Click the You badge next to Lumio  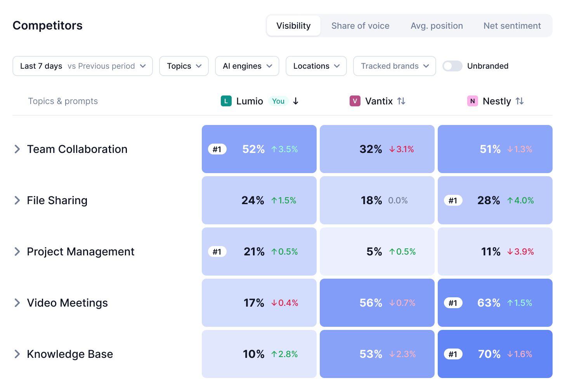click(278, 101)
